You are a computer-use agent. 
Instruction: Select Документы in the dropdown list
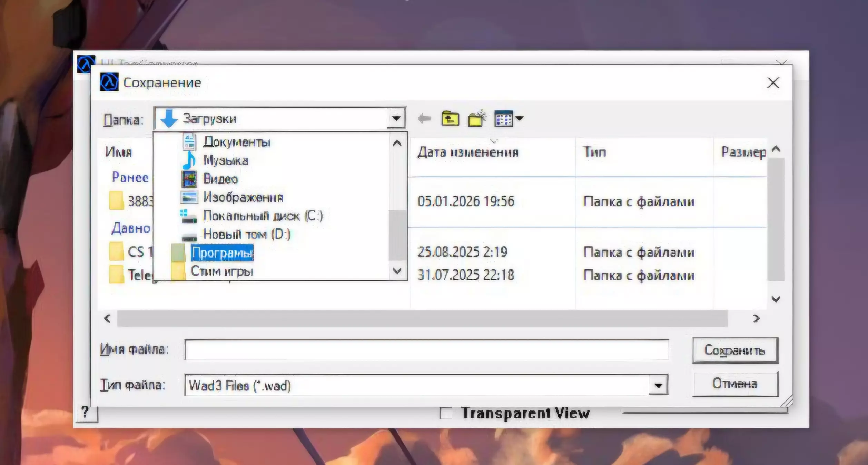pyautogui.click(x=236, y=142)
